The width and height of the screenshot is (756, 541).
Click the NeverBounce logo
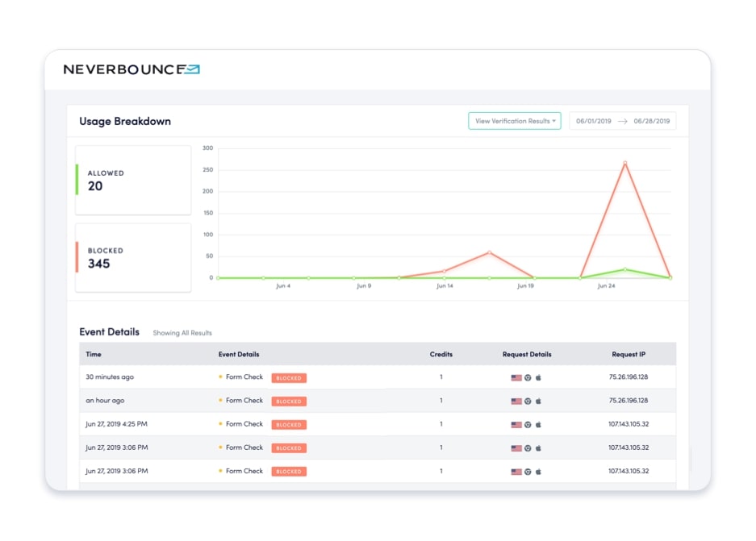[132, 70]
